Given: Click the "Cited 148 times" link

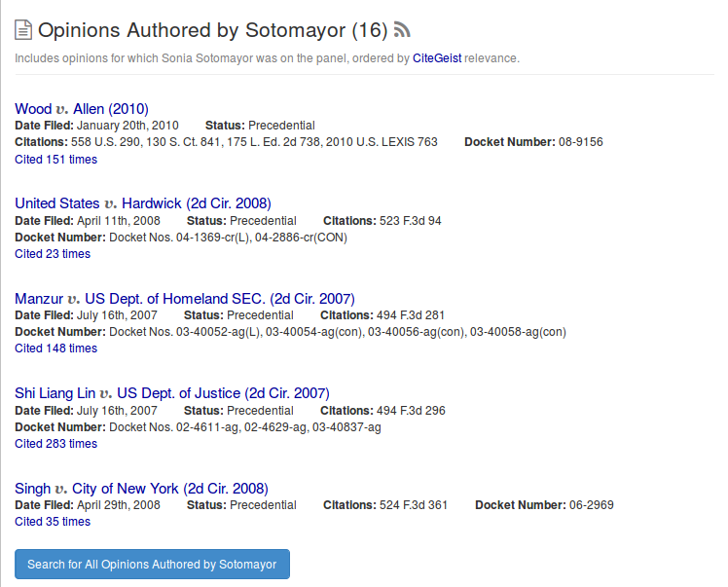Looking at the screenshot, I should pyautogui.click(x=55, y=349).
